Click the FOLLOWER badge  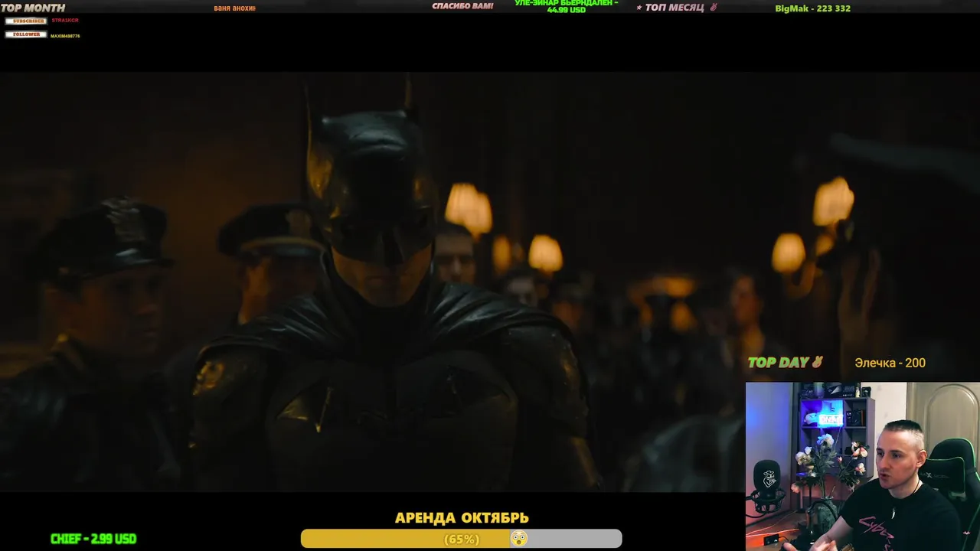26,34
